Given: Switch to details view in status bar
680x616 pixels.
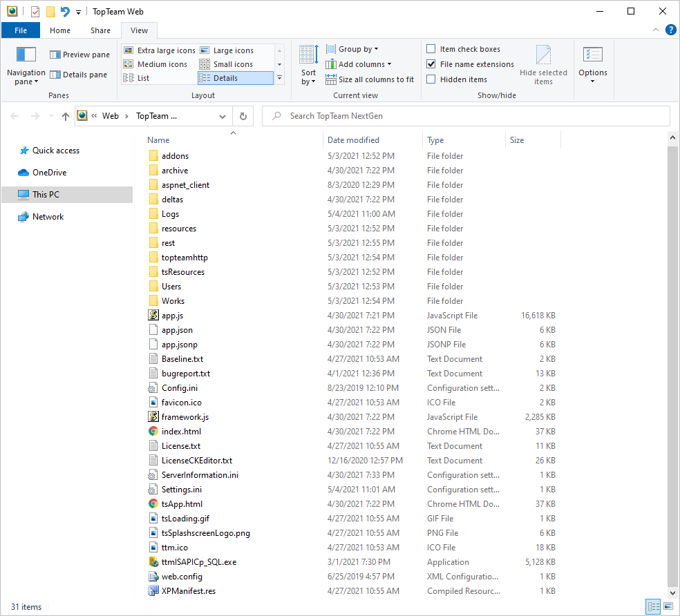Looking at the screenshot, I should 653,606.
